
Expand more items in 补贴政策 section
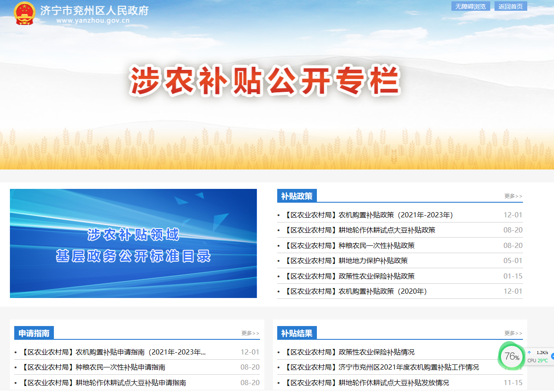[x=513, y=196]
